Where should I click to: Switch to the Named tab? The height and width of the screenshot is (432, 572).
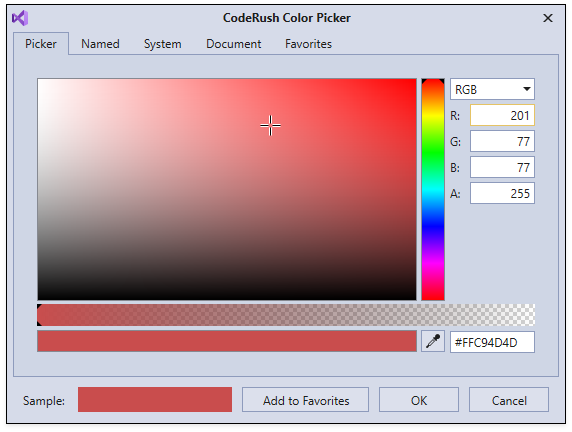tap(100, 44)
